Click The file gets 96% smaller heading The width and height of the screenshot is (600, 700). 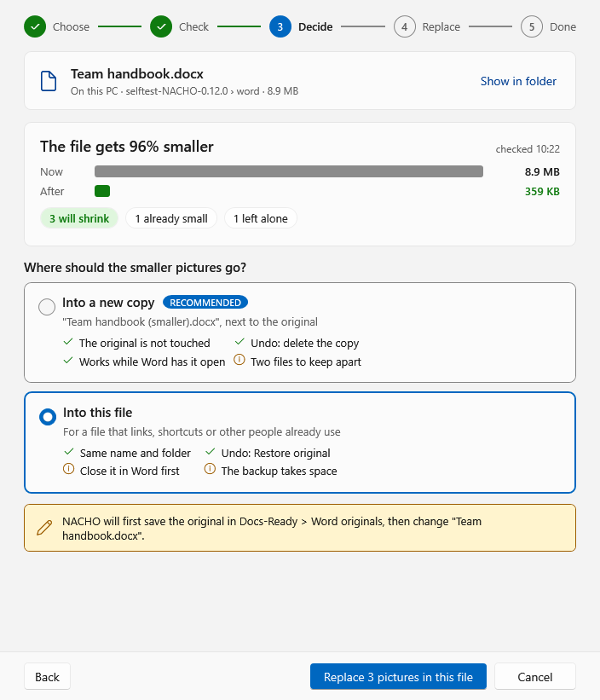[x=127, y=147]
